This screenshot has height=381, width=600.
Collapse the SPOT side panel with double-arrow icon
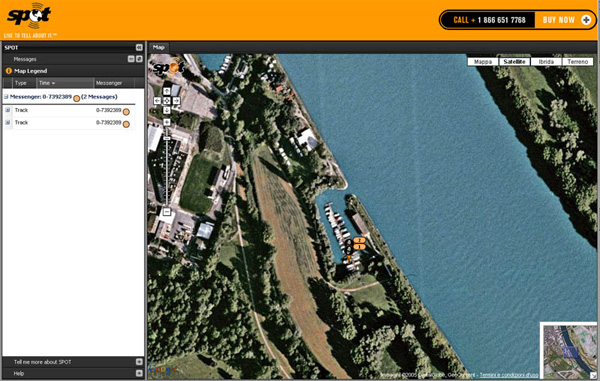coord(139,47)
